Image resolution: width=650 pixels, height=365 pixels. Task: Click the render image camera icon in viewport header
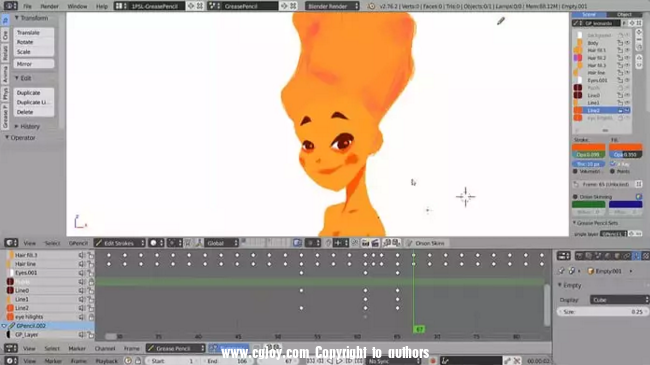coord(365,243)
